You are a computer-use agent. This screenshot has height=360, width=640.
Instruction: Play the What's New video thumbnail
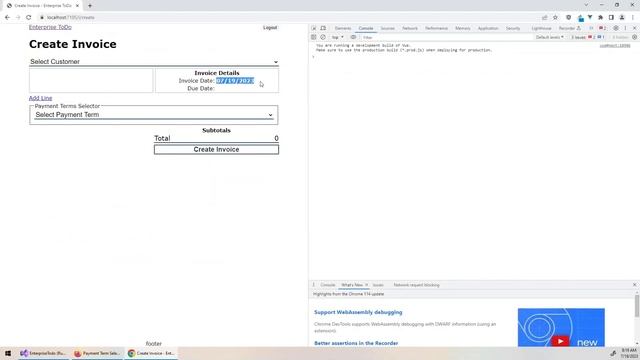click(561, 327)
